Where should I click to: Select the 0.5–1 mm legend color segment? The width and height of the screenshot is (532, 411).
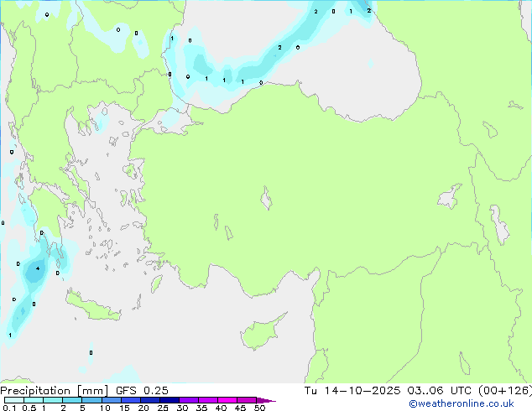[34, 400]
